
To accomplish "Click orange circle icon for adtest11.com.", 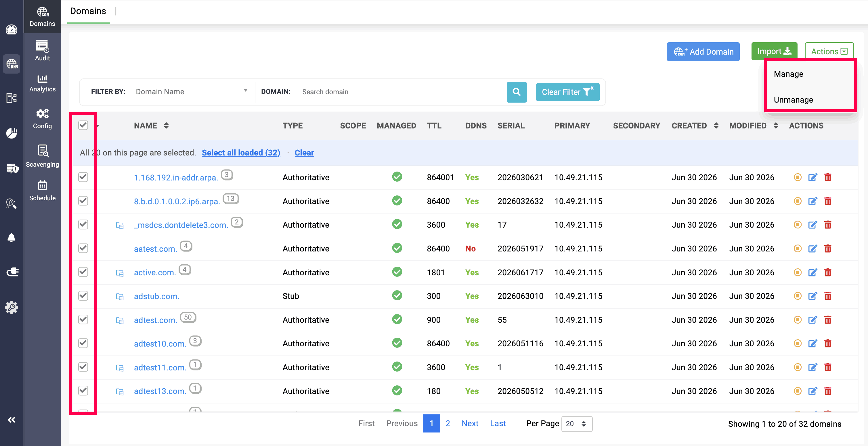I will [x=797, y=367].
